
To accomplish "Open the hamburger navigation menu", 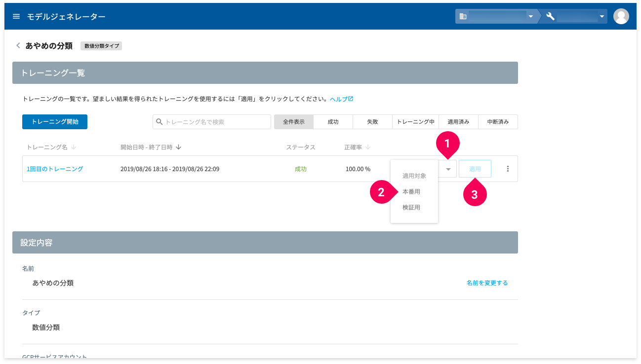I will point(16,16).
